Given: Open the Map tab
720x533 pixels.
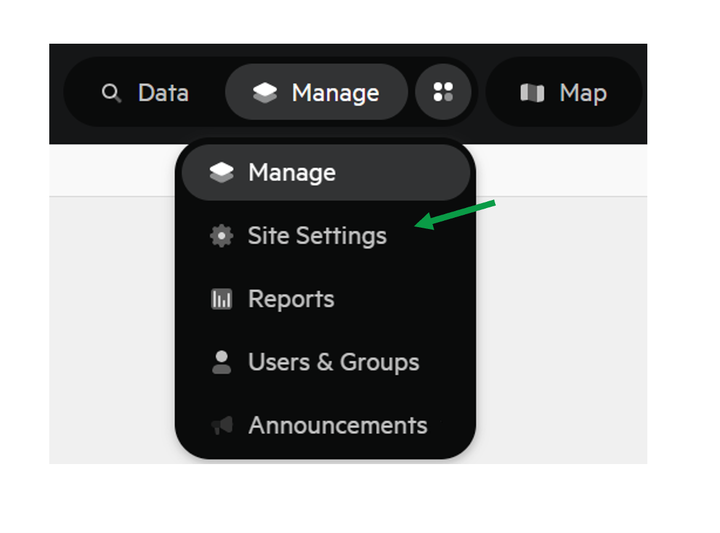Looking at the screenshot, I should (x=564, y=92).
